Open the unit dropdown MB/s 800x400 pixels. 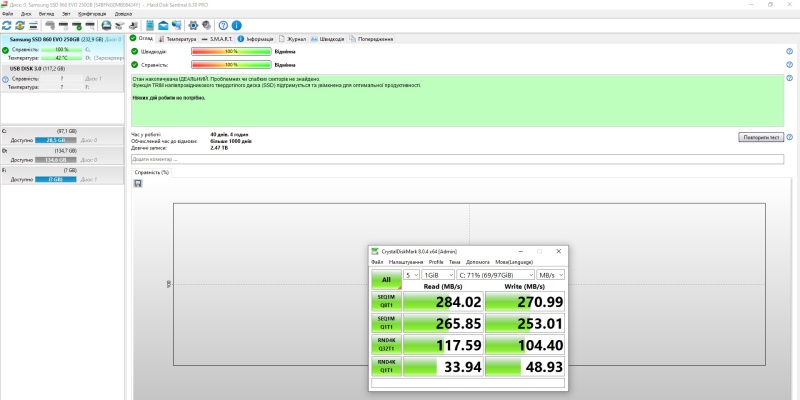551,274
